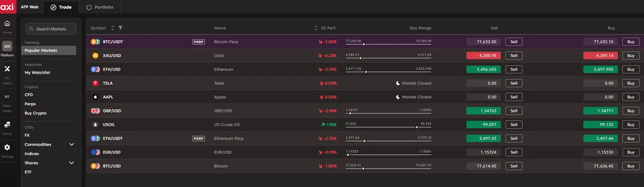The height and width of the screenshot is (187, 644).
Task: Click Buy button for BTC/USD
Action: [631, 166]
